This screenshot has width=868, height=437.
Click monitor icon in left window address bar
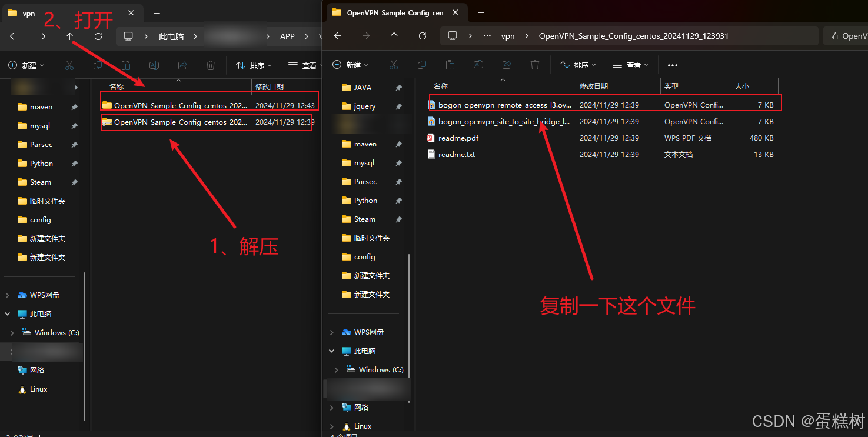[128, 36]
